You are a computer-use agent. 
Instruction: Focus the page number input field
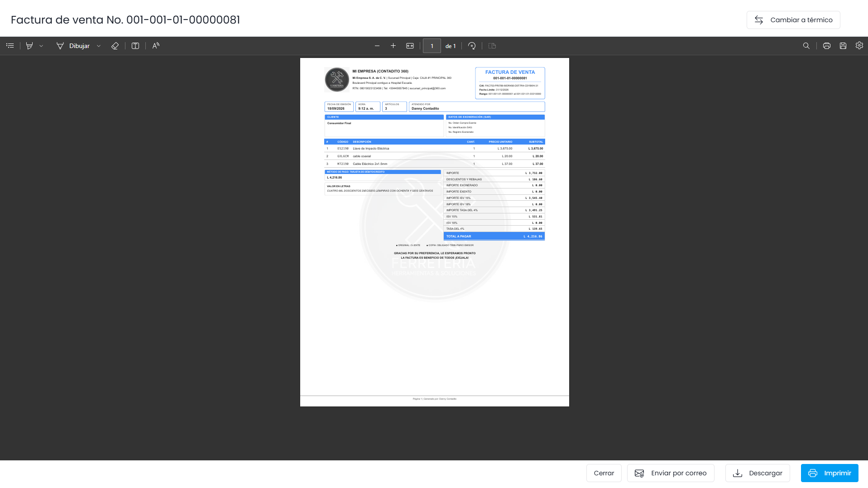[x=432, y=46]
